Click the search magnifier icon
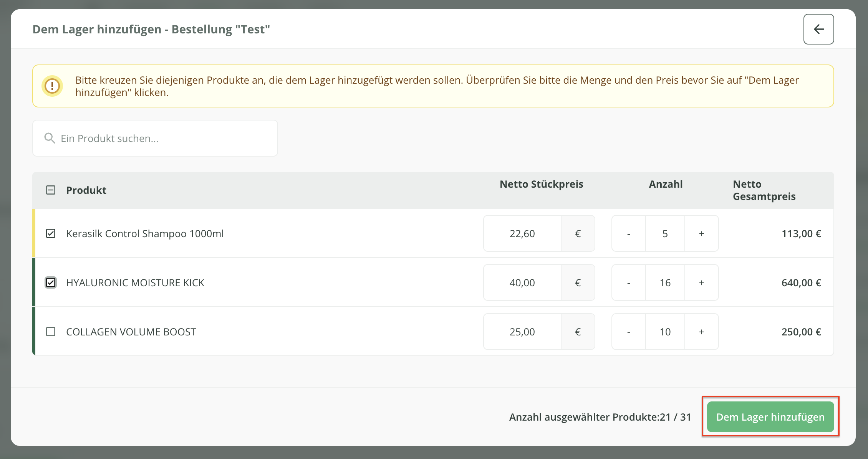This screenshot has width=868, height=459. 50,138
